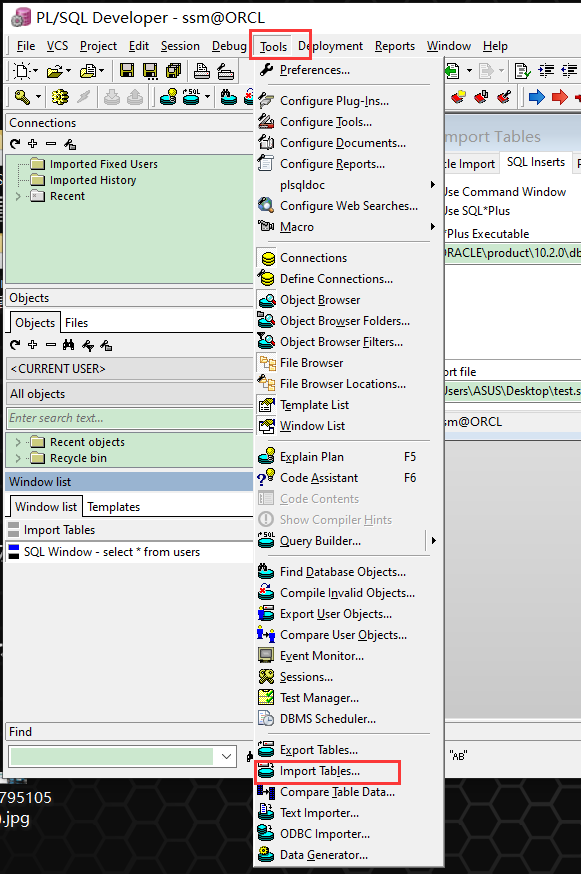This screenshot has height=874, width=581.
Task: Click the Save As floppy icon
Action: click(150, 71)
